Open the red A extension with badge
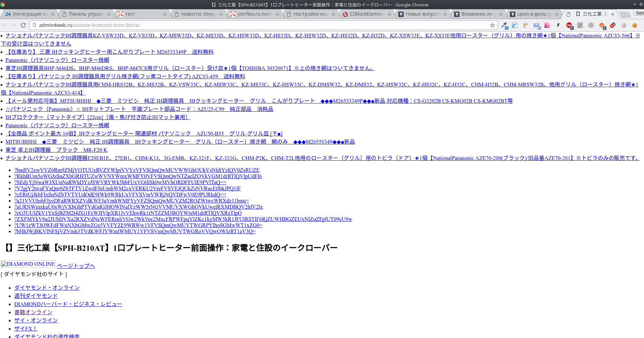The image size is (644, 338). coord(613,25)
